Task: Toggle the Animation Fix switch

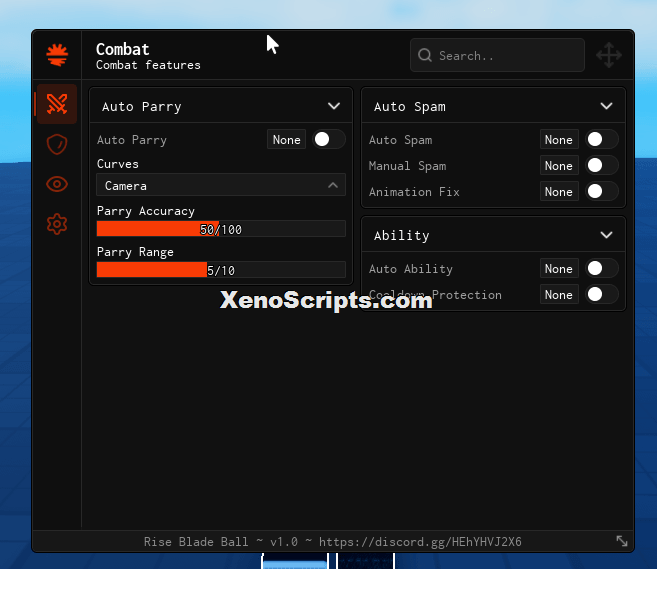Action: point(602,191)
